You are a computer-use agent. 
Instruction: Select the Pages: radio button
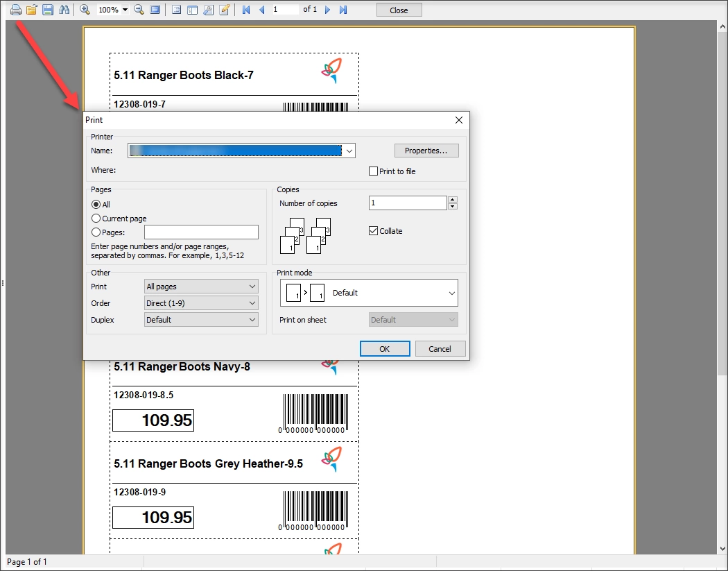96,232
